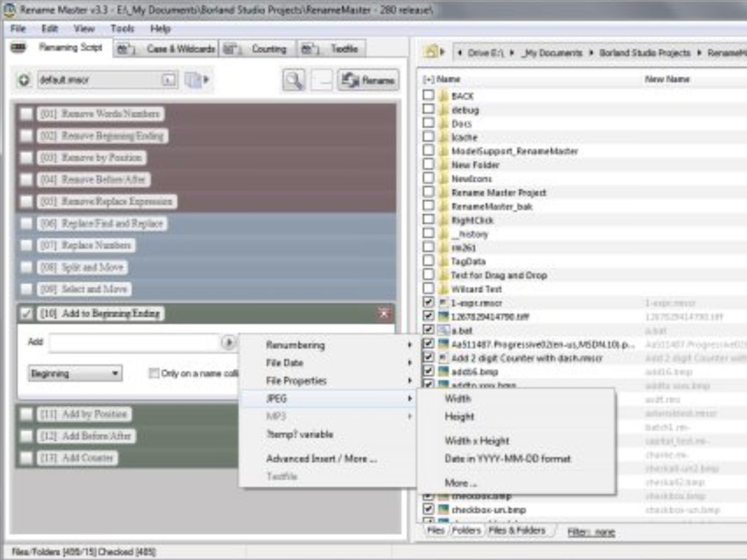Uncheck step 10 Add to Beginning/Ending

click(26, 314)
